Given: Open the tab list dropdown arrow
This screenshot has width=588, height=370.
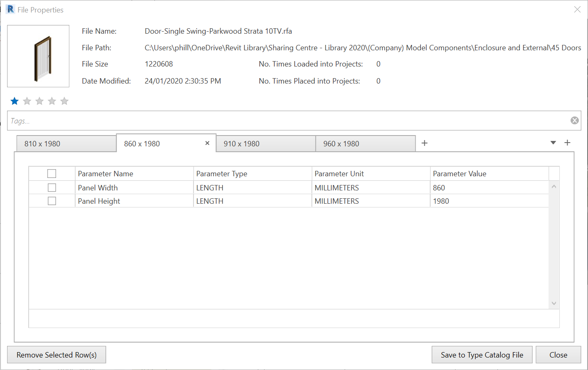Looking at the screenshot, I should click(x=553, y=143).
